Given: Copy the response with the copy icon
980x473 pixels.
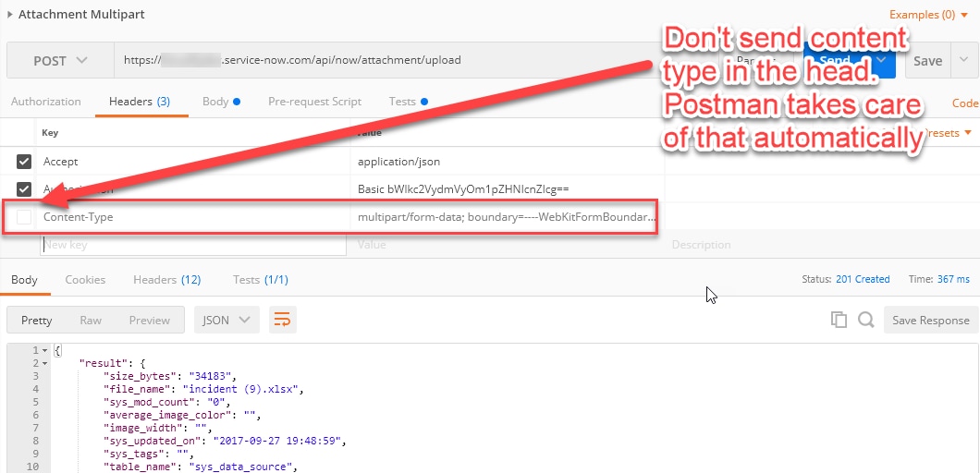Looking at the screenshot, I should pos(839,320).
